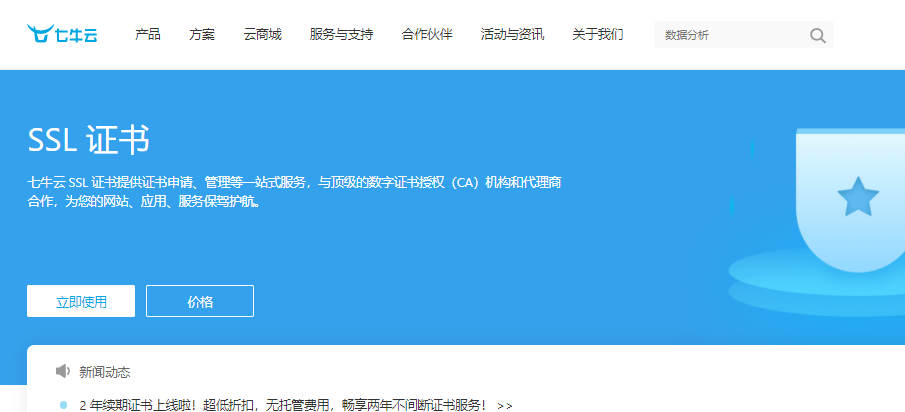Click the search magnifier icon
The image size is (905, 412).
[817, 35]
